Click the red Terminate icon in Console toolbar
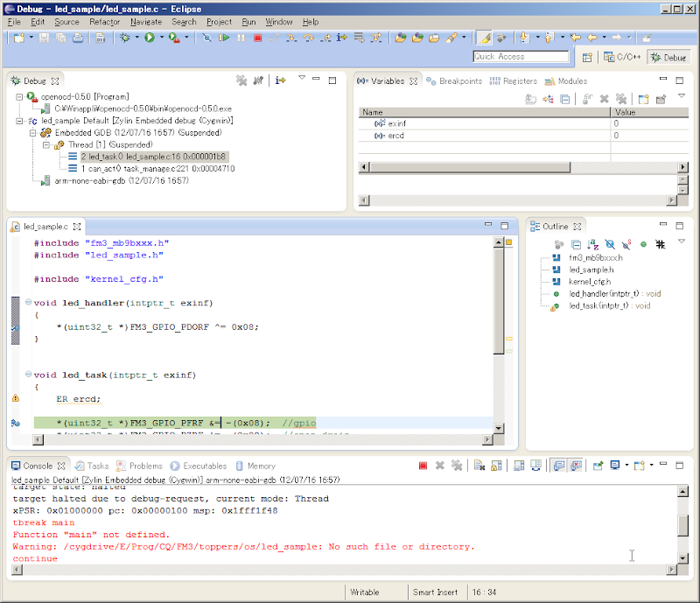The image size is (700, 603). pyautogui.click(x=423, y=466)
